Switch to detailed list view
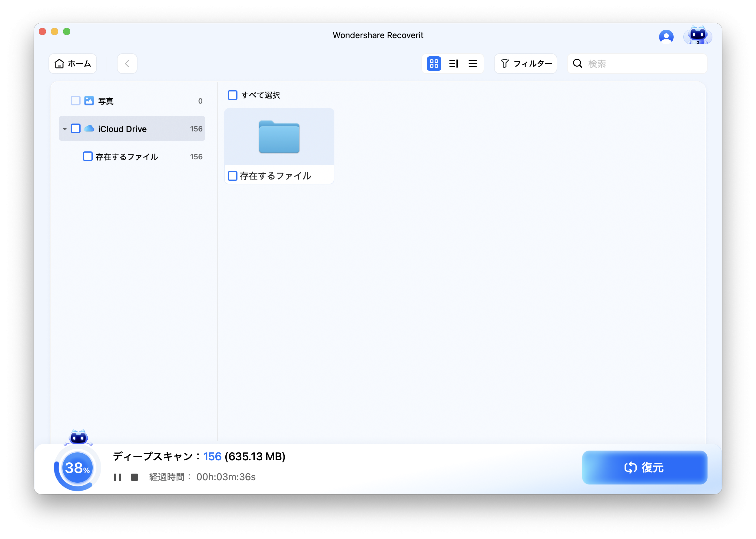 pyautogui.click(x=453, y=63)
